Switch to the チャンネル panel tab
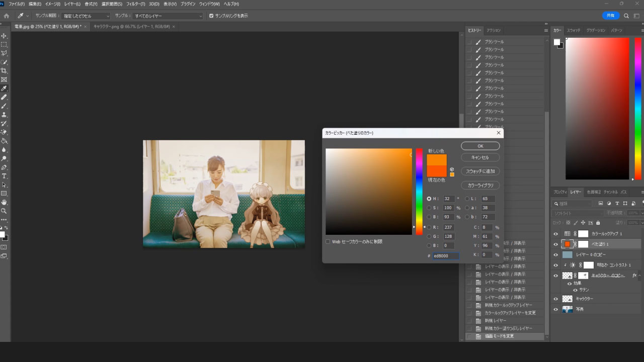The width and height of the screenshot is (644, 362). (610, 192)
